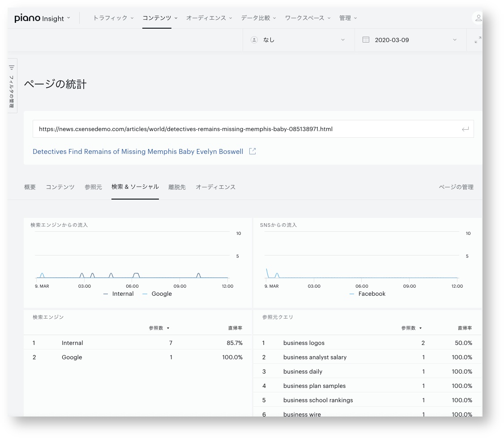Open the ワークスペース menu
504x438 pixels.
click(x=308, y=18)
